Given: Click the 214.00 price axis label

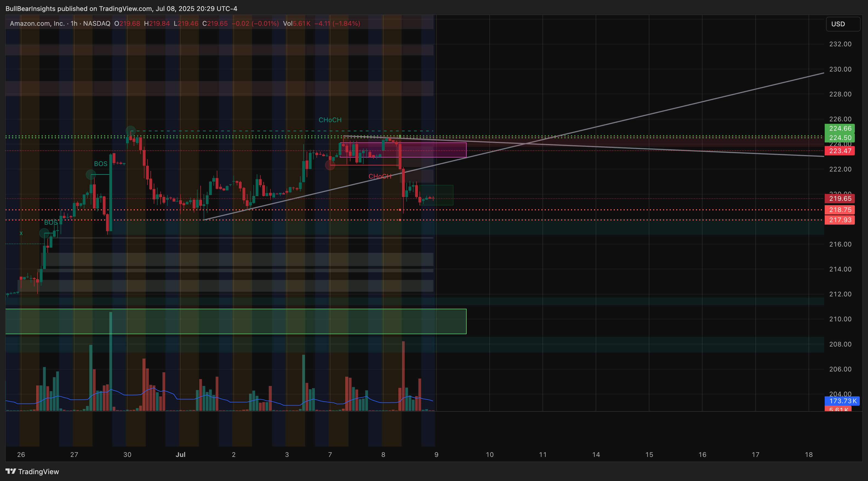Looking at the screenshot, I should pos(840,269).
